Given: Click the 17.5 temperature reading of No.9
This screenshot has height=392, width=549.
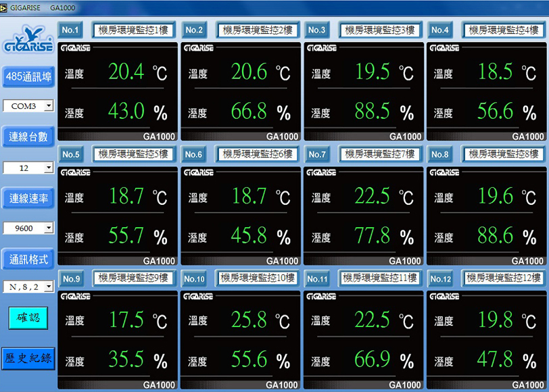Looking at the screenshot, I should point(126,320).
